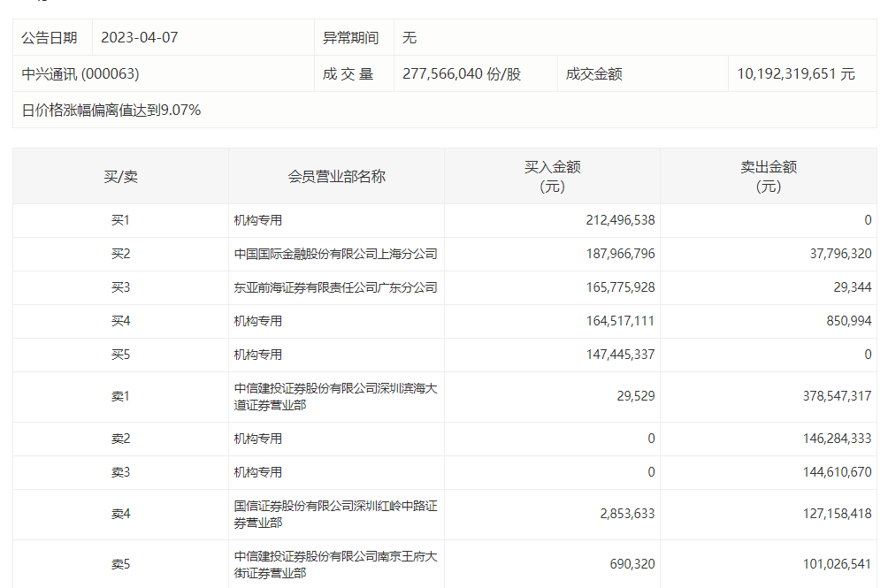Select the 卖2 row label
The height and width of the screenshot is (588, 888).
coord(120,439)
